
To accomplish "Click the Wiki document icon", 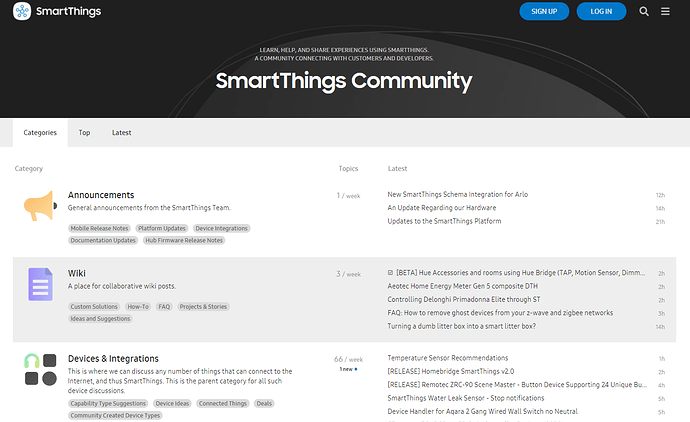I will point(40,284).
